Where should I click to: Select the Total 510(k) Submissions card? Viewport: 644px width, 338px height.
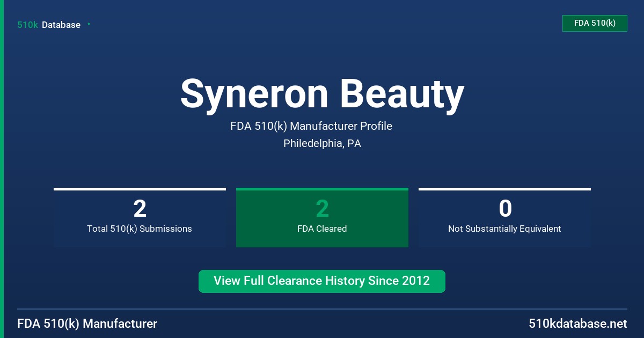point(140,217)
